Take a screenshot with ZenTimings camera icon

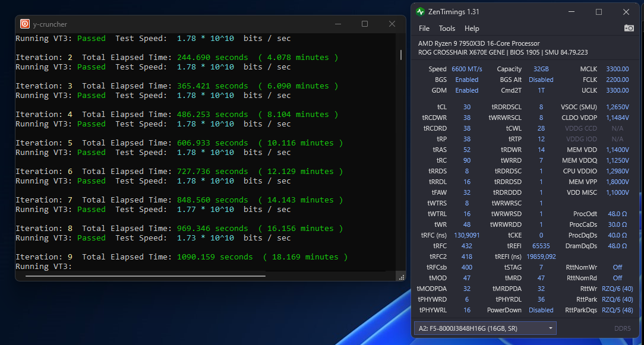point(629,28)
